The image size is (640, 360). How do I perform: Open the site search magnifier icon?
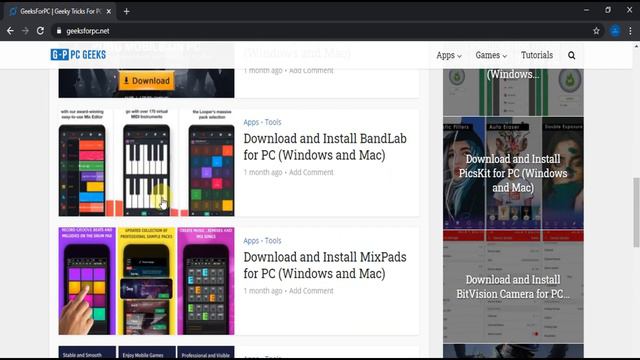pos(571,55)
